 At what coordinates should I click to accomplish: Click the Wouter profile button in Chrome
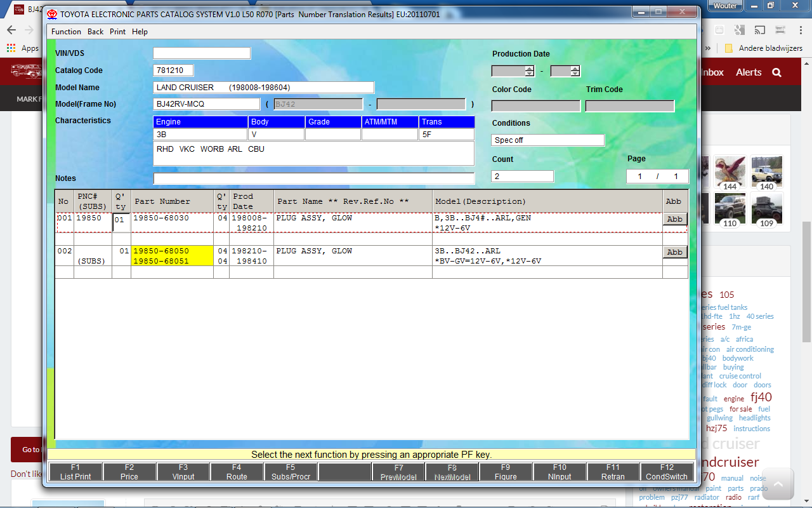(725, 6)
